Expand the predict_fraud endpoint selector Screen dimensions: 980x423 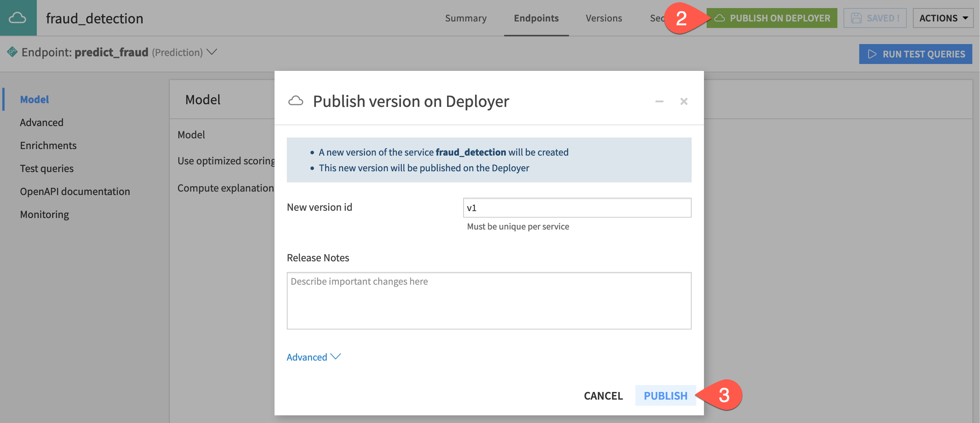coord(212,52)
